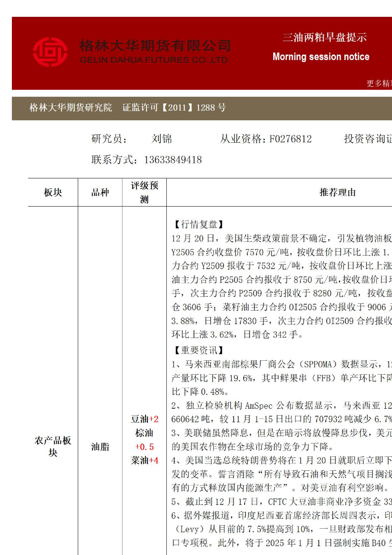Image resolution: width=392 pixels, height=555 pixels.
Task: Click the qualification number F0276812
Action: [290, 139]
